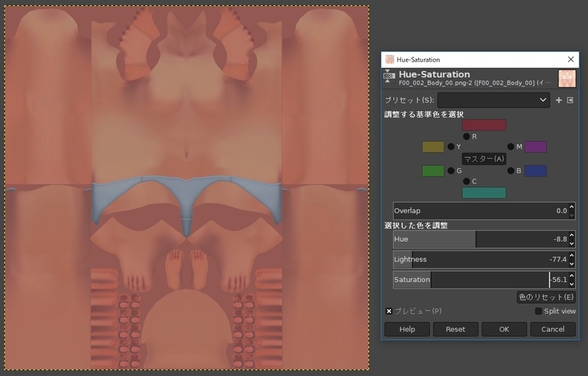Select the B primary color radio
The width and height of the screenshot is (588, 376).
click(511, 171)
